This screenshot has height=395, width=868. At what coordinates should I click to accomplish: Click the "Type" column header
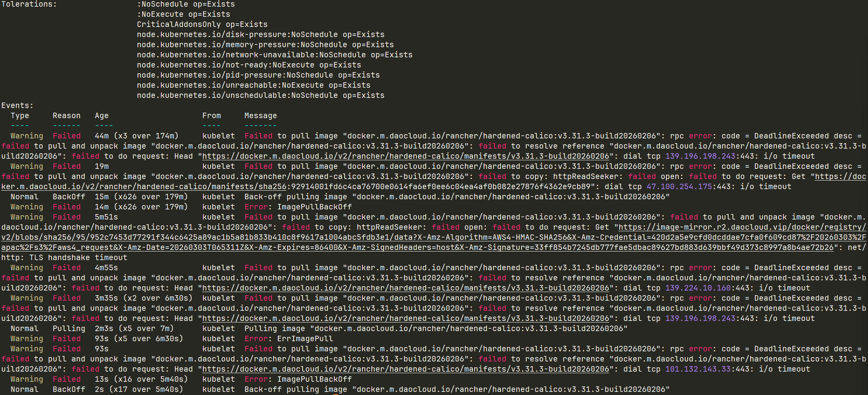20,116
